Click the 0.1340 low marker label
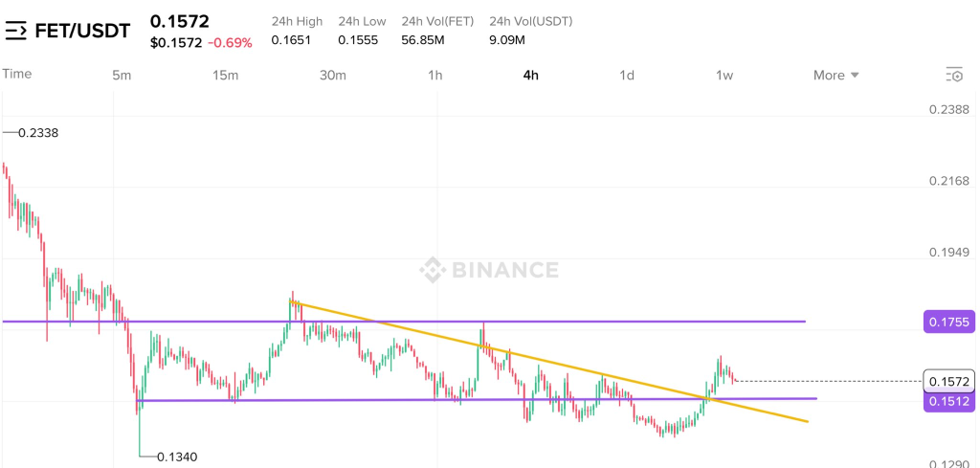 coord(177,457)
